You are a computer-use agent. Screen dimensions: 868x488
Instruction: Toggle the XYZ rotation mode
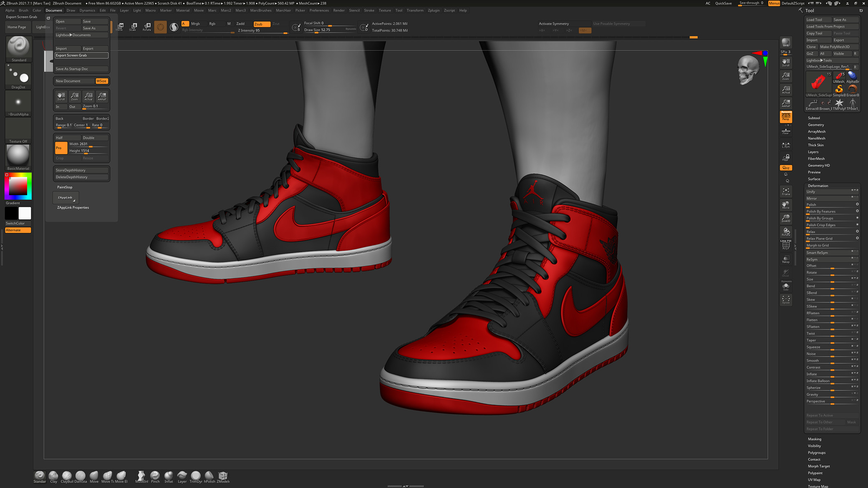click(786, 168)
